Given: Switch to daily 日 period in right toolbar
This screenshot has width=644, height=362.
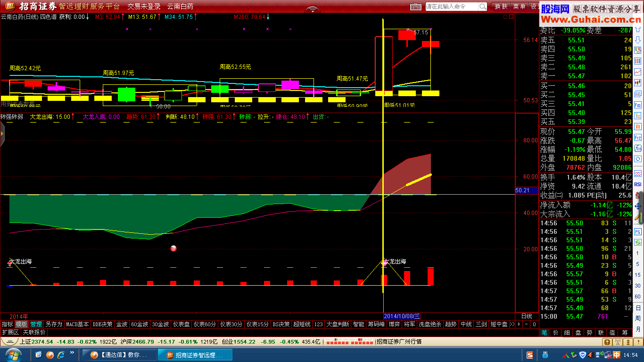Looking at the screenshot, I should click(x=637, y=308).
